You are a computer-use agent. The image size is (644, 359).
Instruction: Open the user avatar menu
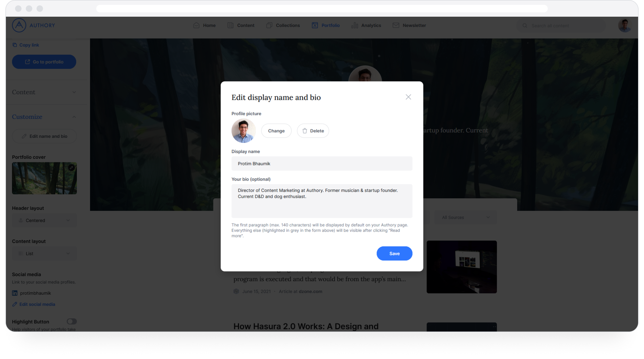click(x=624, y=26)
